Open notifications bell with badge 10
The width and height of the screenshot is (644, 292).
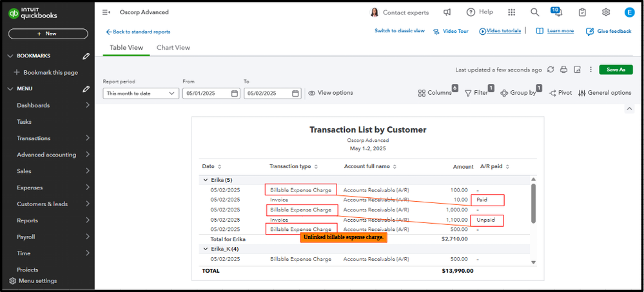pyautogui.click(x=557, y=12)
